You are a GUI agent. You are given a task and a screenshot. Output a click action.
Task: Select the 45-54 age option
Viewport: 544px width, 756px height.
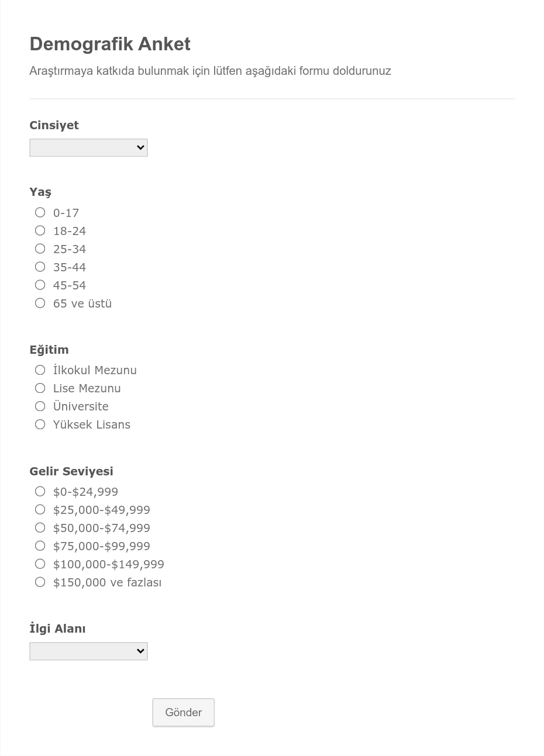click(x=40, y=285)
